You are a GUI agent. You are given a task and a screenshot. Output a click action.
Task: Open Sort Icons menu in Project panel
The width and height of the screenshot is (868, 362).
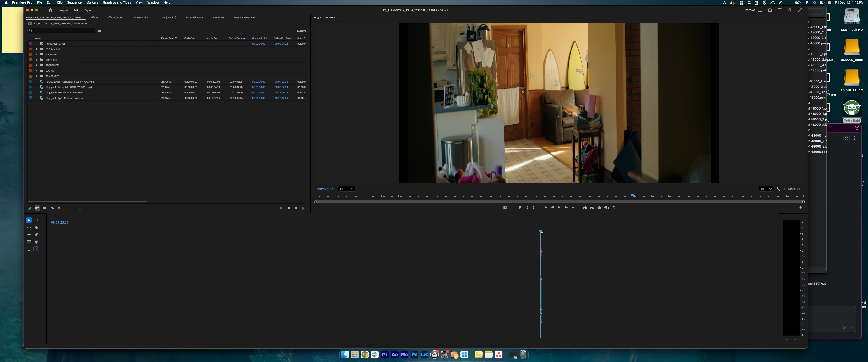[x=80, y=208]
